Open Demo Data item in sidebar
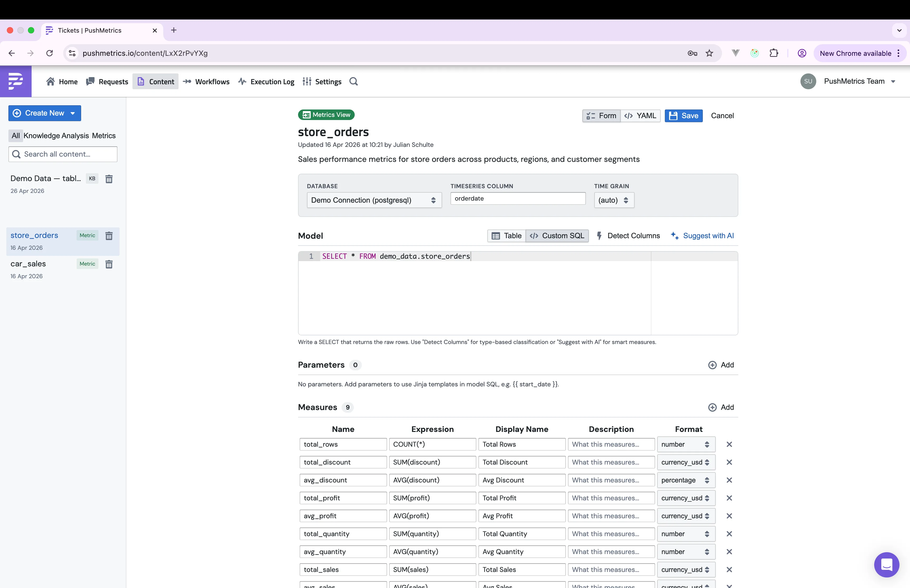Image resolution: width=910 pixels, height=588 pixels. 63,184
